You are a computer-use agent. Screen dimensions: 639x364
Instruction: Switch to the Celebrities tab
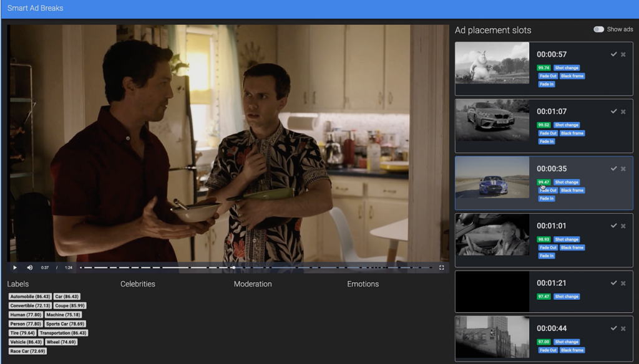coord(137,284)
